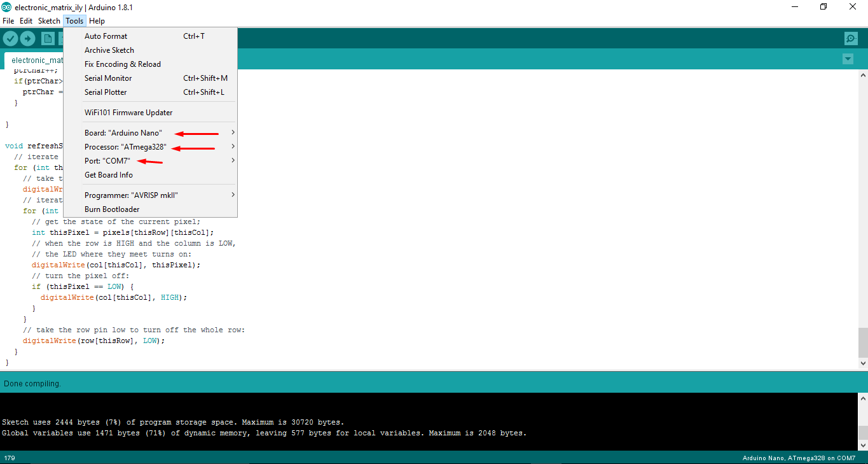This screenshot has height=464, width=868.
Task: Expand the Processor "ATmega328" submenu
Action: tap(150, 147)
